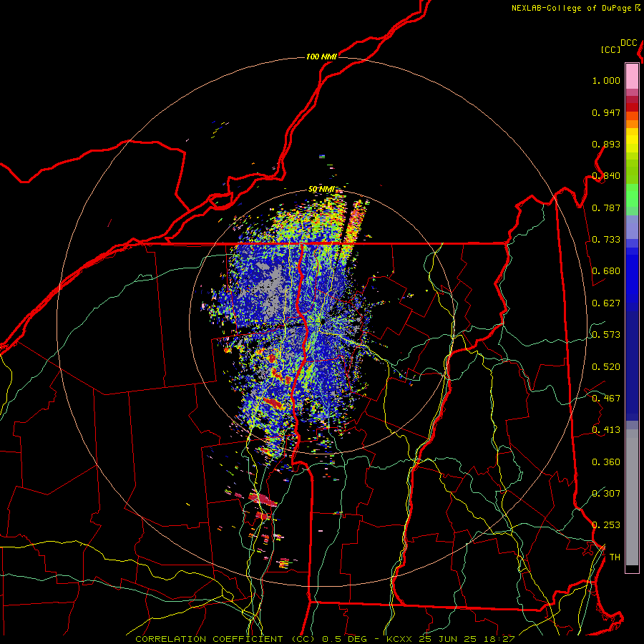Screen dimensions: 644x644
Task: Click the 0.307 scale value
Action: click(x=606, y=493)
